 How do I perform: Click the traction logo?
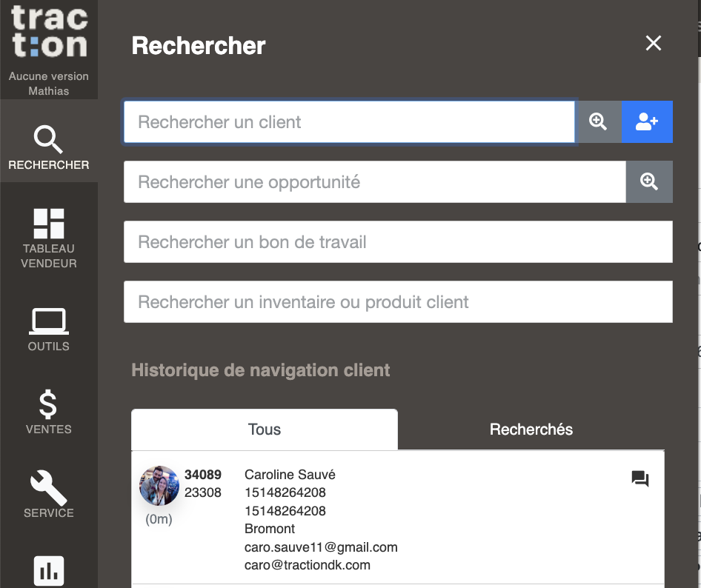click(49, 31)
